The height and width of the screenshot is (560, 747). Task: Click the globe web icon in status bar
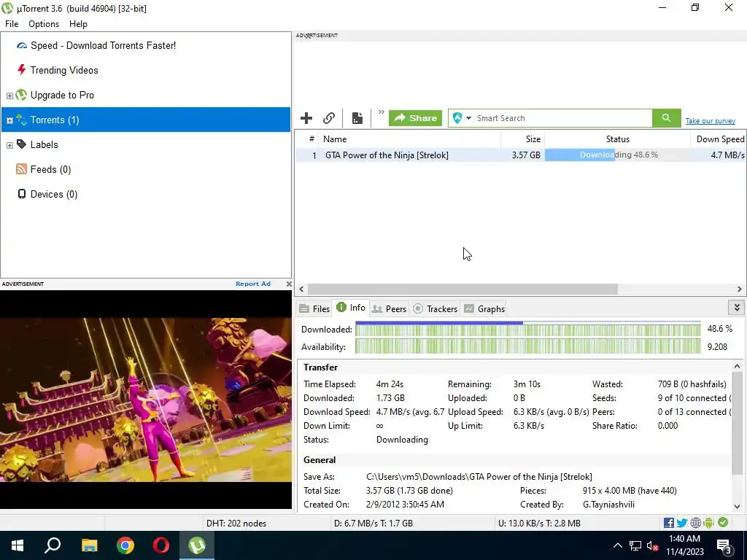coord(696,523)
